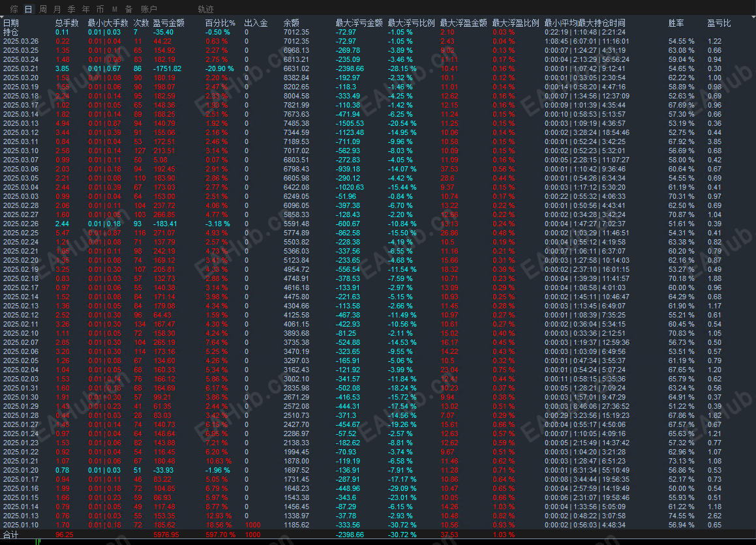Click profit ratio 3.85 on 2025.03.11

[x=714, y=141]
